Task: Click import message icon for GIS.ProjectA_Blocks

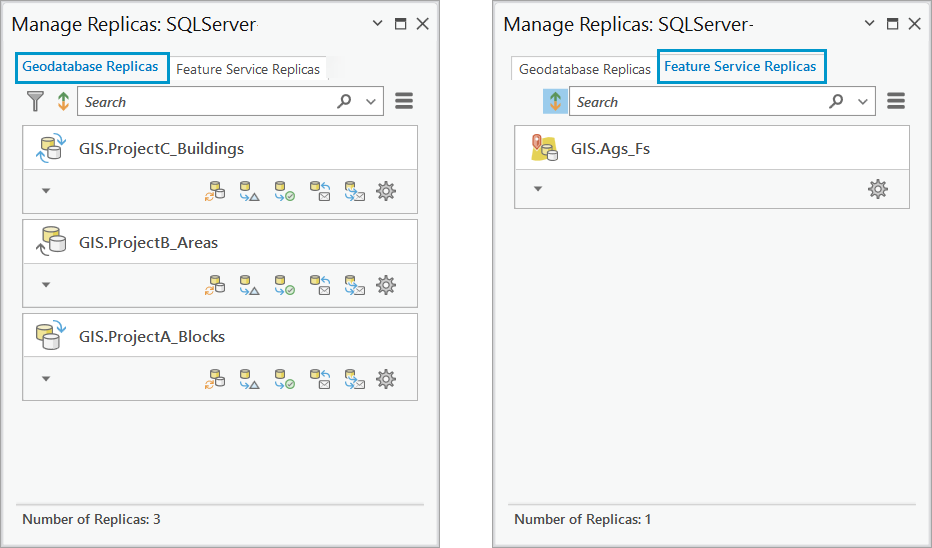Action: coord(320,379)
